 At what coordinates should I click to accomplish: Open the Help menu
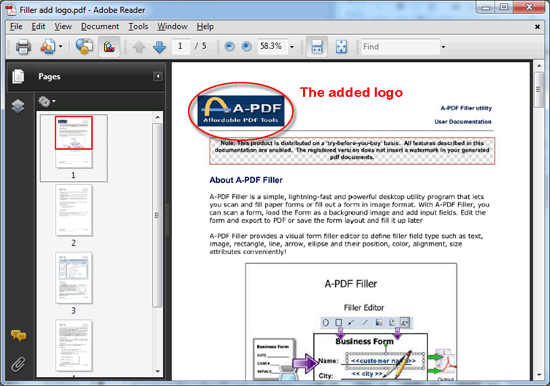[x=205, y=26]
